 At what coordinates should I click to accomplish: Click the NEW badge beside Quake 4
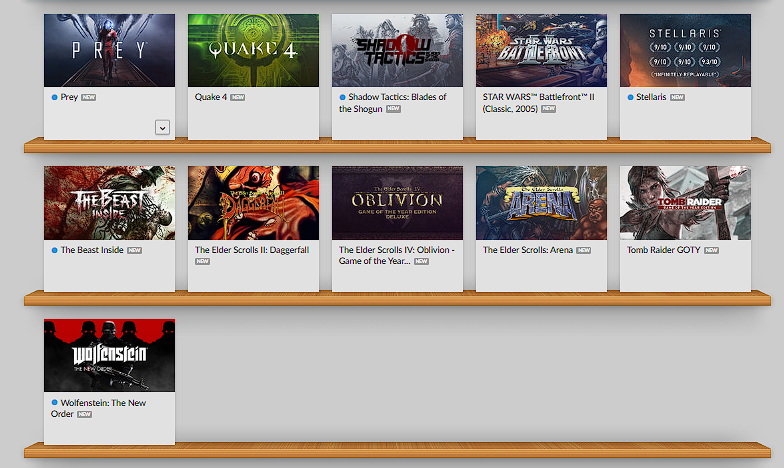238,98
